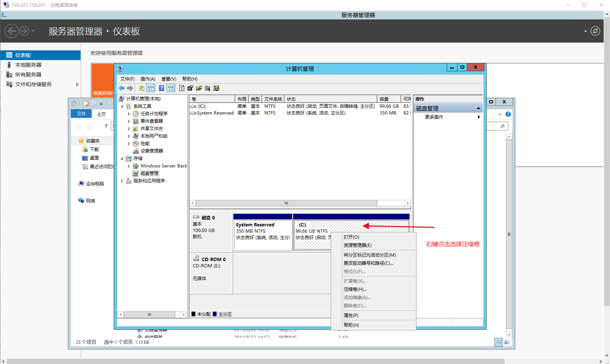Collapse the 存储 tree node

[122, 159]
